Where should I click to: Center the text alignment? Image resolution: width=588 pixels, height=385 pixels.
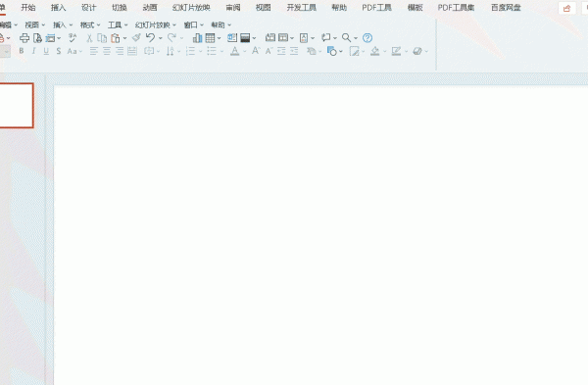click(x=107, y=51)
